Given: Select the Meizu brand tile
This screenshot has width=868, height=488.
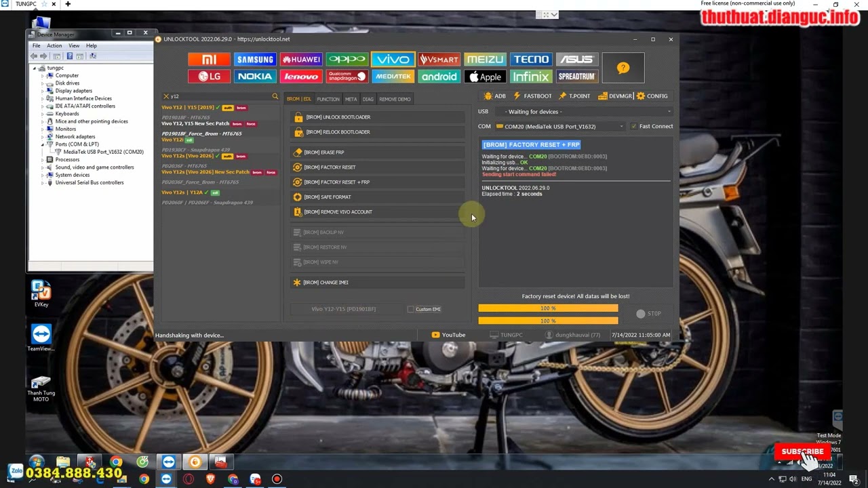Looking at the screenshot, I should coord(485,60).
